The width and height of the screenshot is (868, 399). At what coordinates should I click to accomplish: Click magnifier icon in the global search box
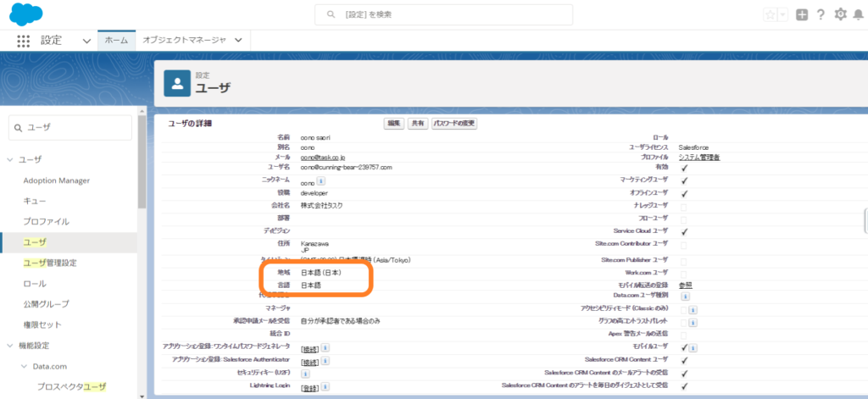[x=331, y=15]
